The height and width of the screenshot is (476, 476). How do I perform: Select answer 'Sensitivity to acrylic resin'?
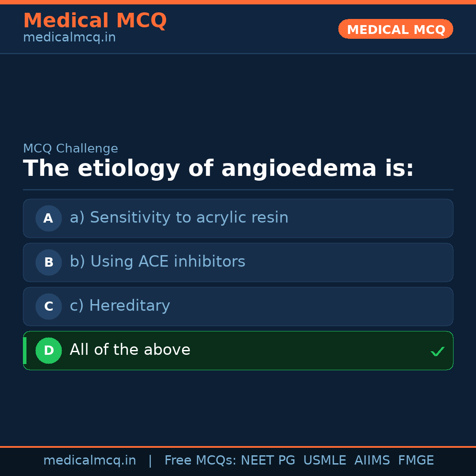click(179, 218)
